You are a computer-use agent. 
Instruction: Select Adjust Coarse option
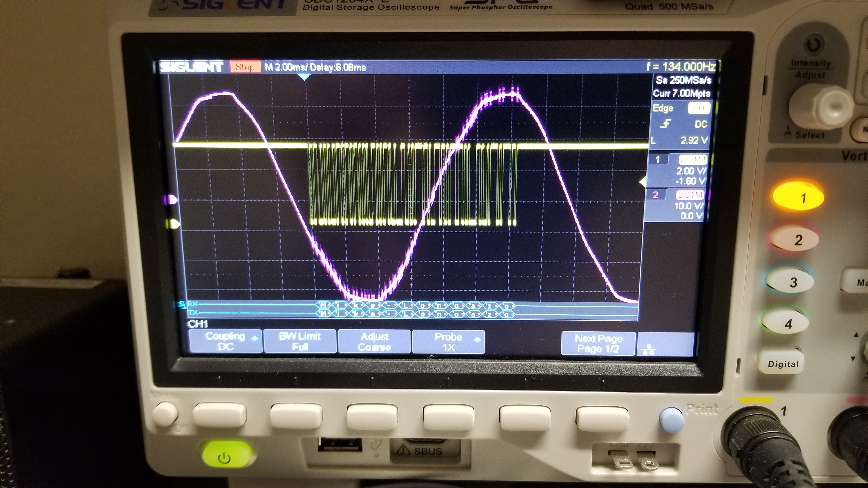pyautogui.click(x=374, y=342)
